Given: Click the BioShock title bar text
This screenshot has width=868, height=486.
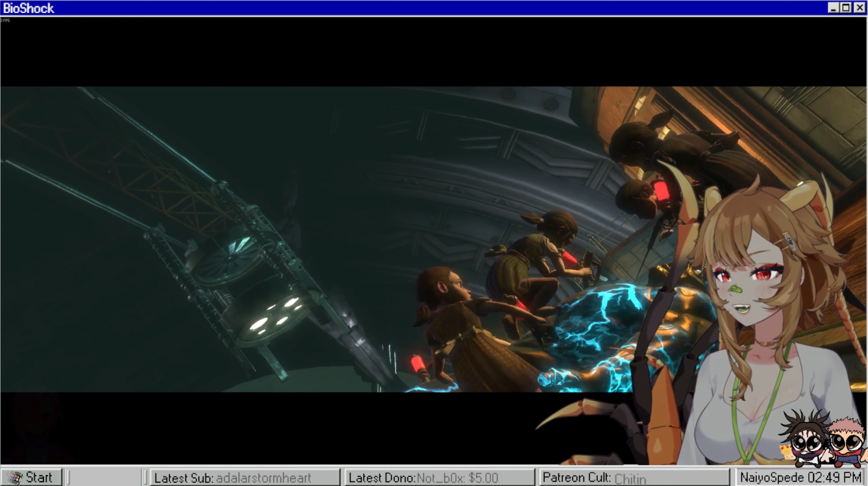Looking at the screenshot, I should [x=29, y=8].
